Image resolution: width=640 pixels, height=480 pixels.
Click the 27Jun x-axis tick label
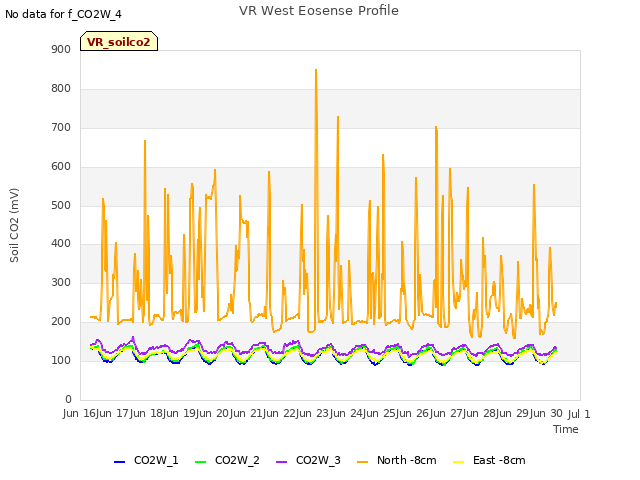coord(464,413)
